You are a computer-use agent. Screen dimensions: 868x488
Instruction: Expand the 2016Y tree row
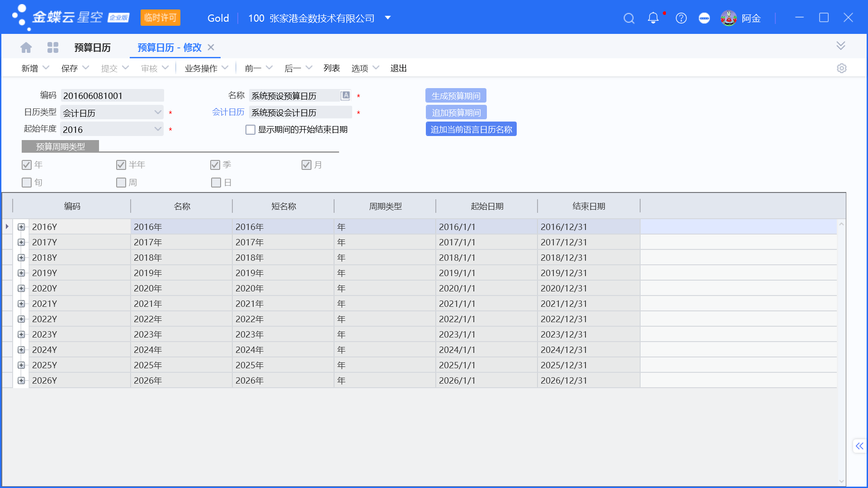tap(21, 227)
